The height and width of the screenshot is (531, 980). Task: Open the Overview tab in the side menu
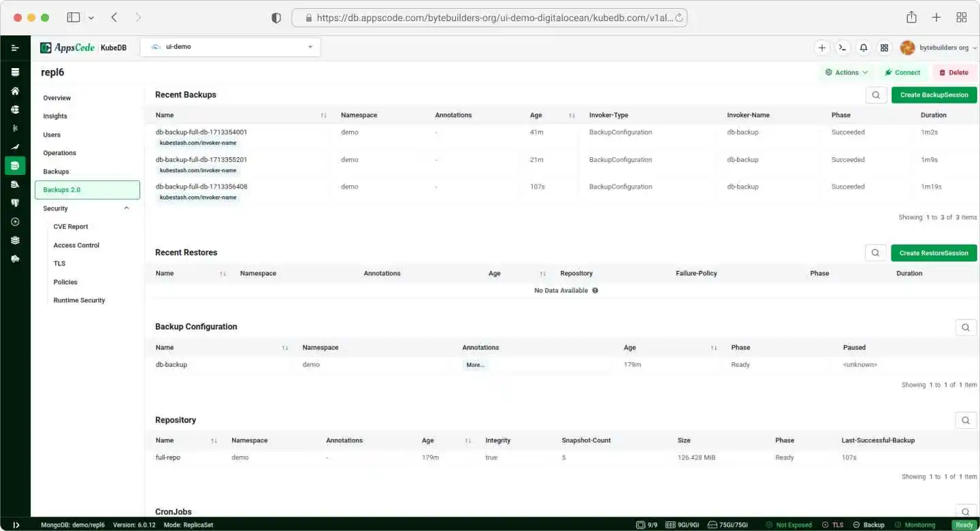(x=57, y=98)
